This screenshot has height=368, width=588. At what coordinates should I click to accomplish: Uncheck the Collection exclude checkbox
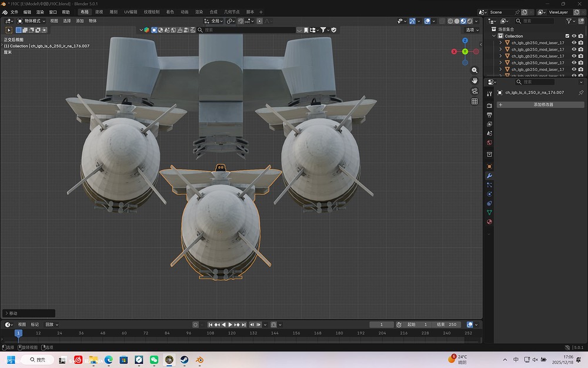567,36
